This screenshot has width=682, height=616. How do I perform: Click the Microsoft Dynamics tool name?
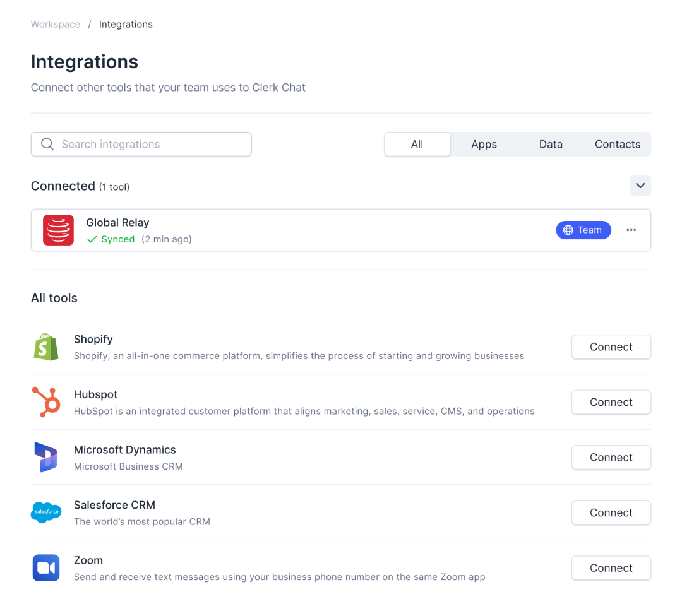tap(125, 449)
